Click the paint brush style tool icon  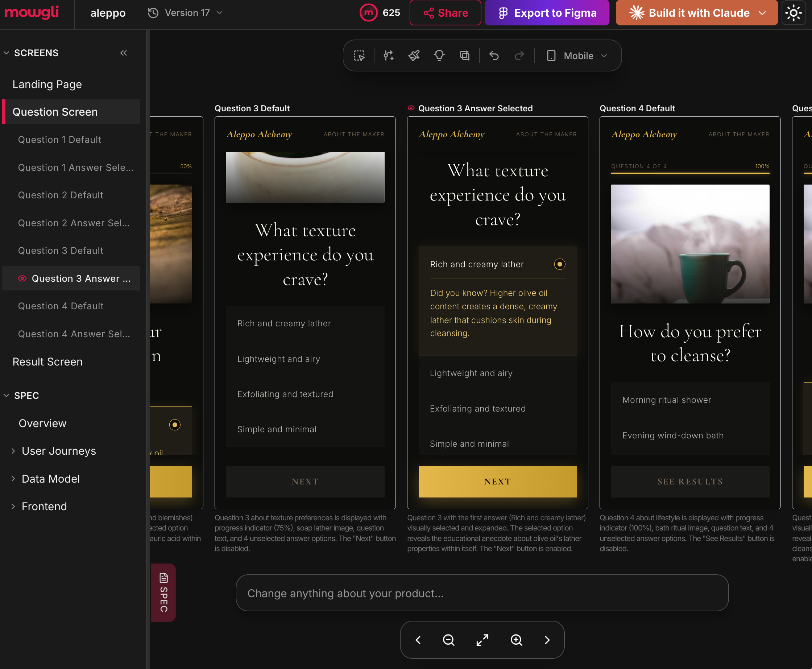coord(414,56)
